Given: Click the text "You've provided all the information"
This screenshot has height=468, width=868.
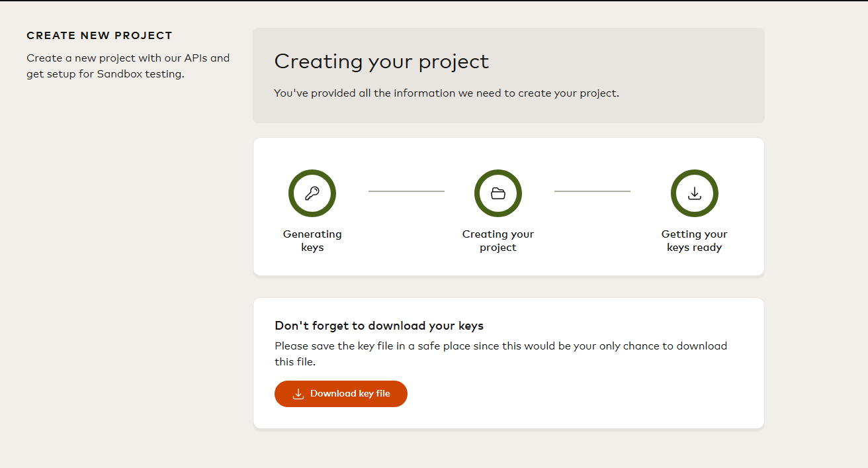Looking at the screenshot, I should (x=365, y=93).
